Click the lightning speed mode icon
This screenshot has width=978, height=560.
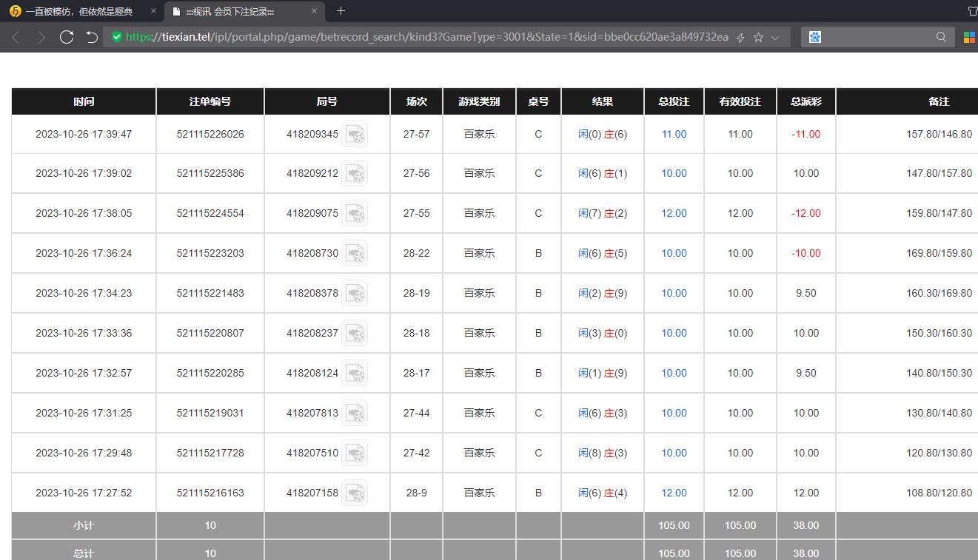point(740,37)
